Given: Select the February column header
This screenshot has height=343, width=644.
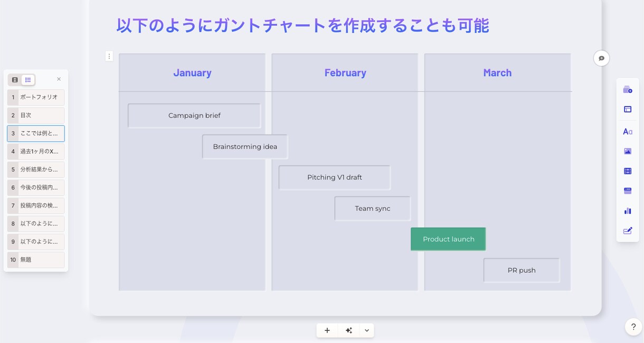Looking at the screenshot, I should (x=345, y=73).
